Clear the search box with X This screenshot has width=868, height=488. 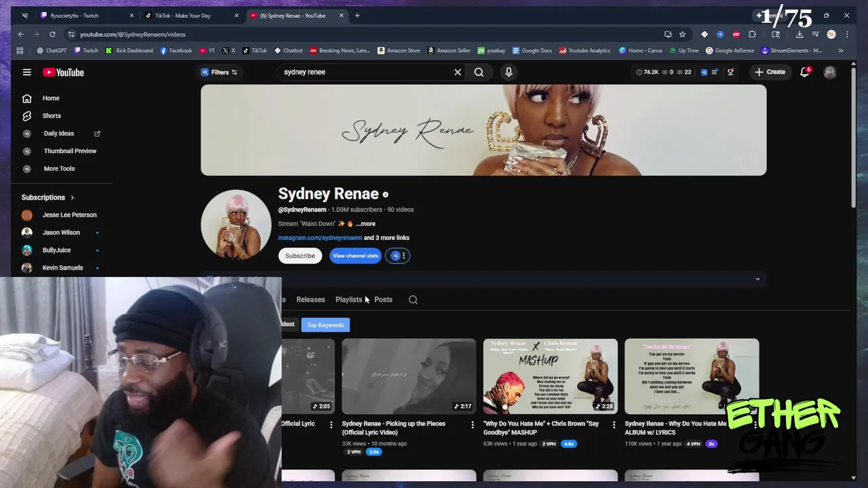pyautogui.click(x=458, y=72)
